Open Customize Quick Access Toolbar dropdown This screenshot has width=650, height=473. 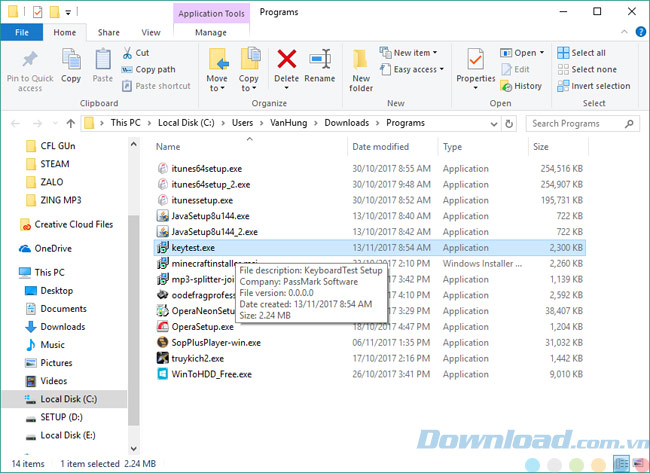click(68, 12)
